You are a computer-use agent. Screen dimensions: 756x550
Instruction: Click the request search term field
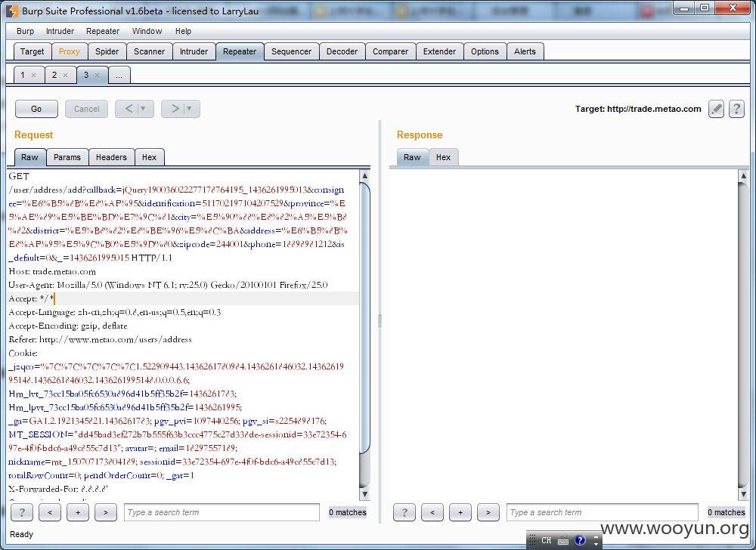point(222,512)
